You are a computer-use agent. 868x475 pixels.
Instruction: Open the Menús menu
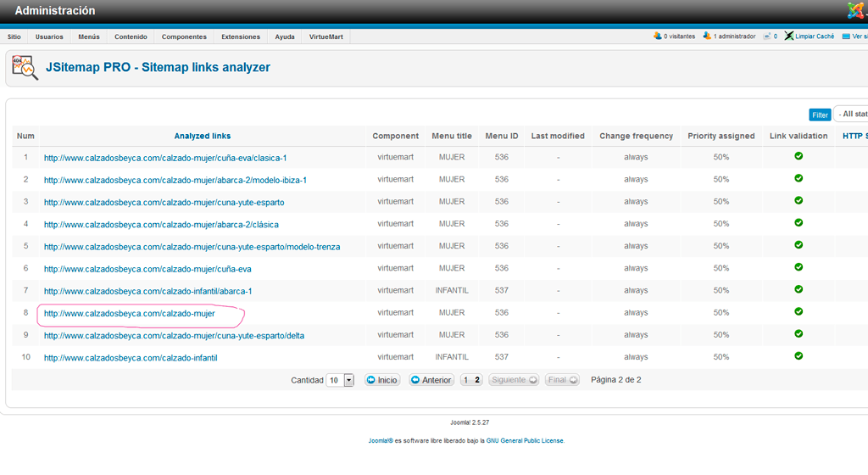click(x=88, y=36)
